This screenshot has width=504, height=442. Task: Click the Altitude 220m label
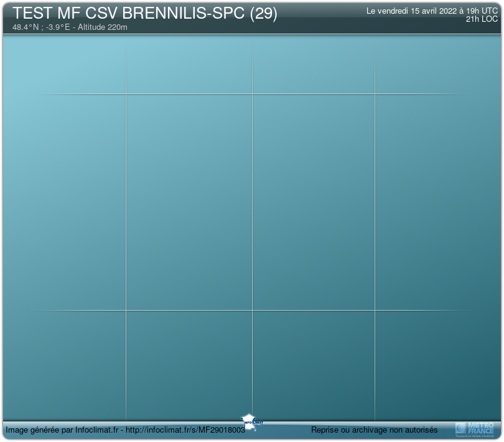(x=105, y=27)
